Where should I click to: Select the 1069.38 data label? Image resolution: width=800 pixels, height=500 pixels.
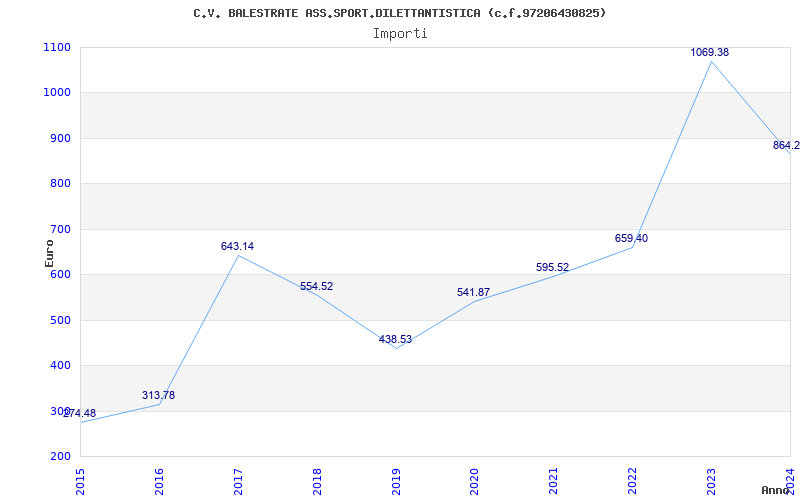(709, 52)
